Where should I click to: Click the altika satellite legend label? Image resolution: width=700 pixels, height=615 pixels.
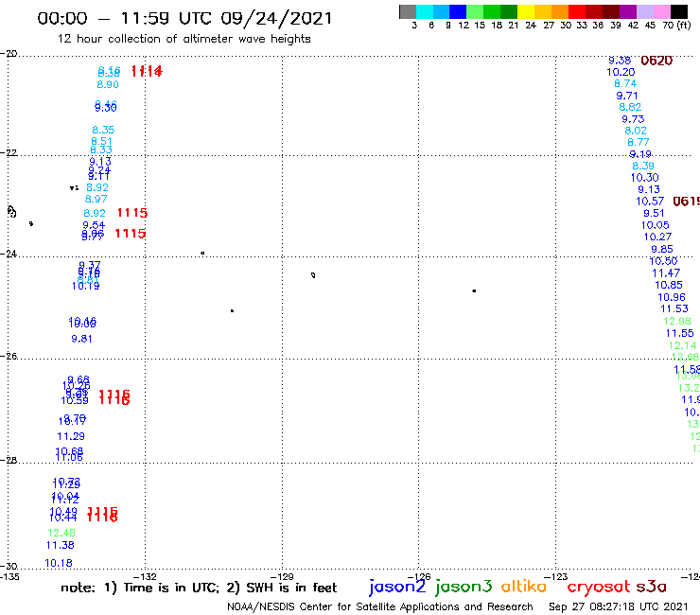(x=524, y=587)
